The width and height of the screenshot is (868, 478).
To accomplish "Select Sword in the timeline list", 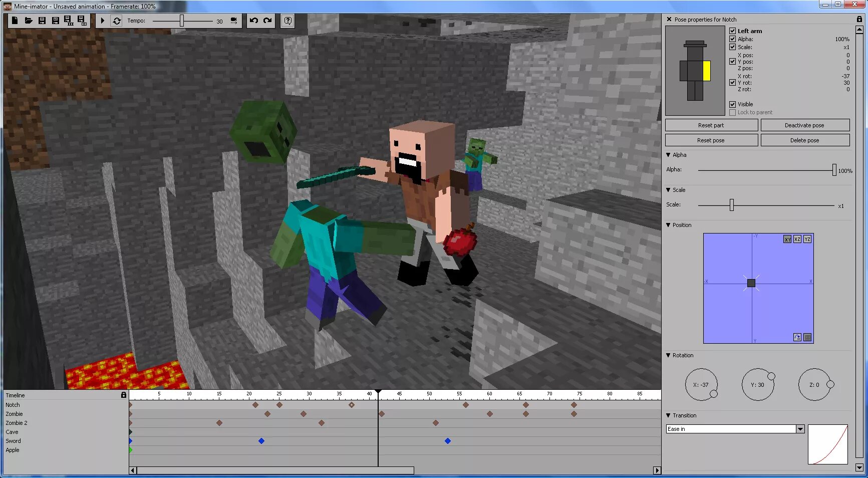I will (14, 441).
